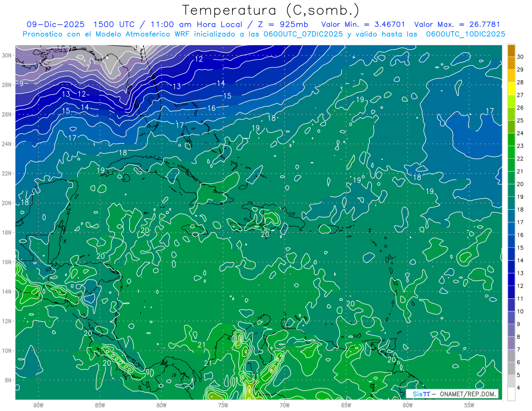Click the '16N' latitude axis label

[x=7, y=262]
